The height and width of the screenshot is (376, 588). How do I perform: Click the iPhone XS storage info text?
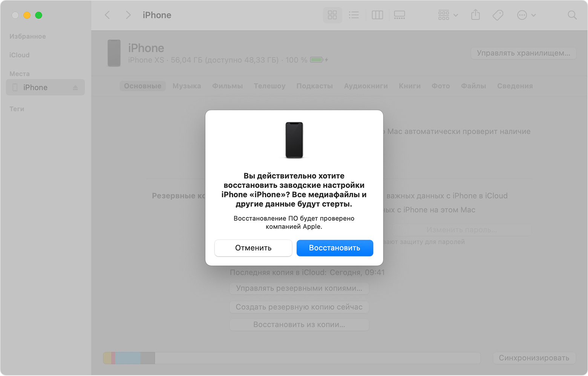(x=217, y=60)
